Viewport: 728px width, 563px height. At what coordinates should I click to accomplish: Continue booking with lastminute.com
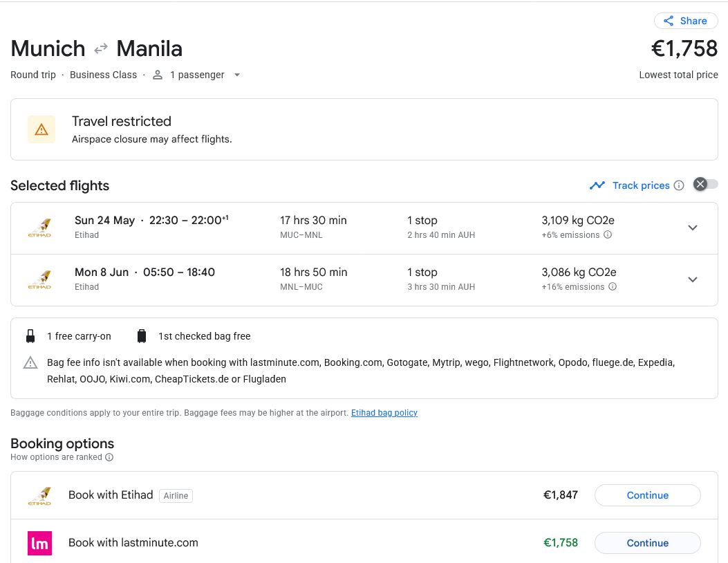pos(647,543)
